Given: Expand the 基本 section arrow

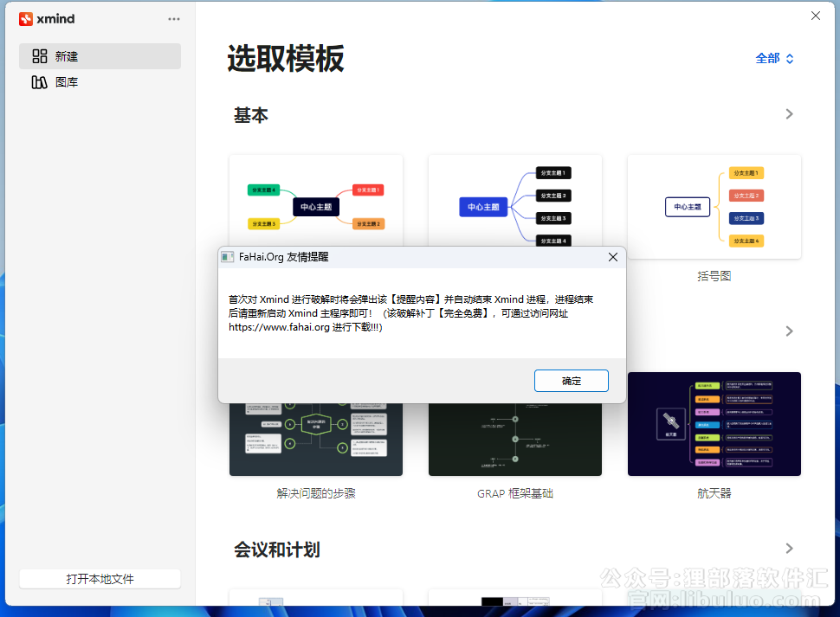Looking at the screenshot, I should (789, 114).
